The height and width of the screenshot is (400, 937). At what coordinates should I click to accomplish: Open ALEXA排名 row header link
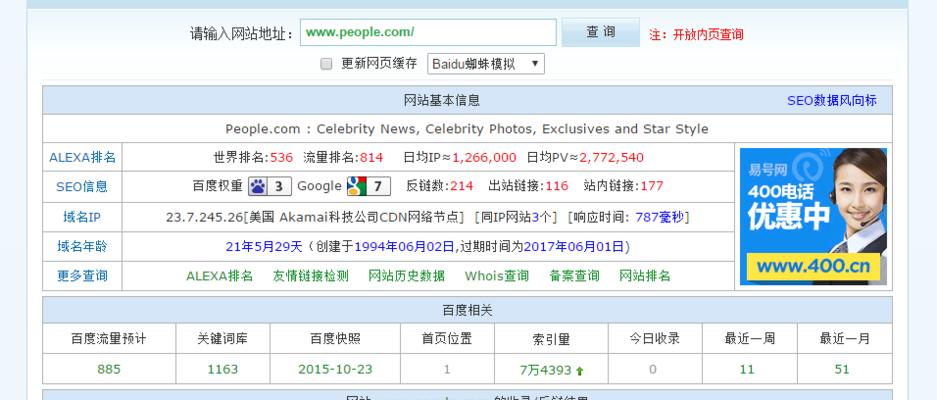pyautogui.click(x=82, y=158)
